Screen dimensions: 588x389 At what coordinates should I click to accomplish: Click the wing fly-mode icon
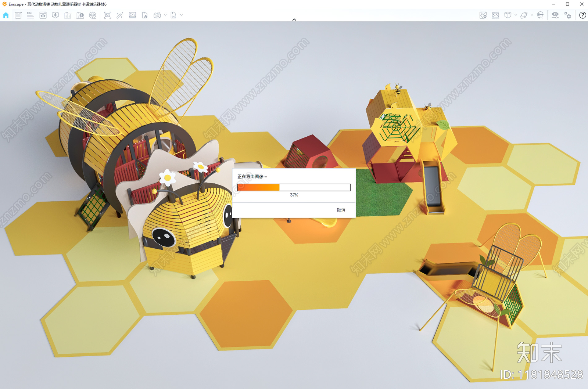click(524, 15)
